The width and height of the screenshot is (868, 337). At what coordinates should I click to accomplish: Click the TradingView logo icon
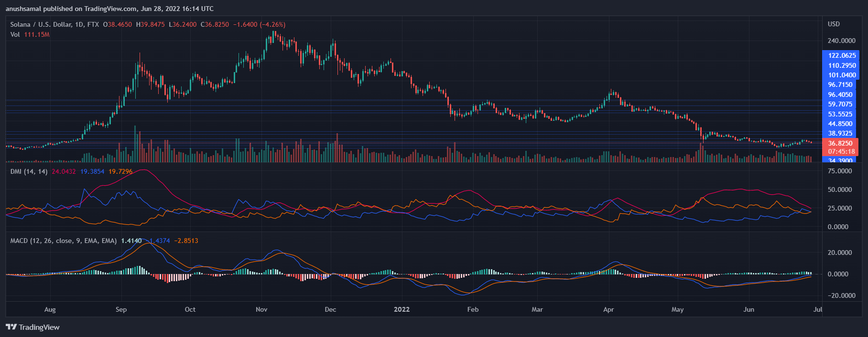pos(11,327)
